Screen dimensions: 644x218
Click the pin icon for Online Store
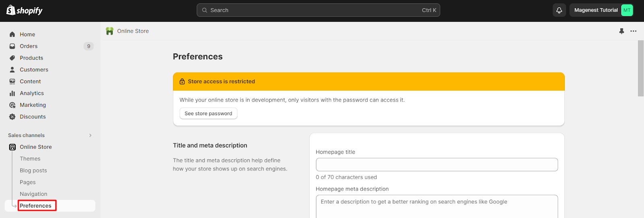[621, 31]
